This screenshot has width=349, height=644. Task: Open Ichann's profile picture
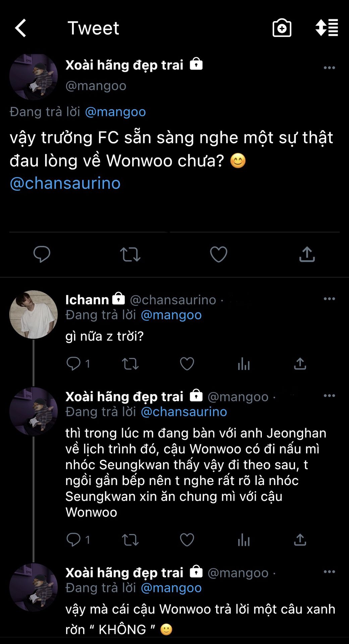click(x=34, y=315)
